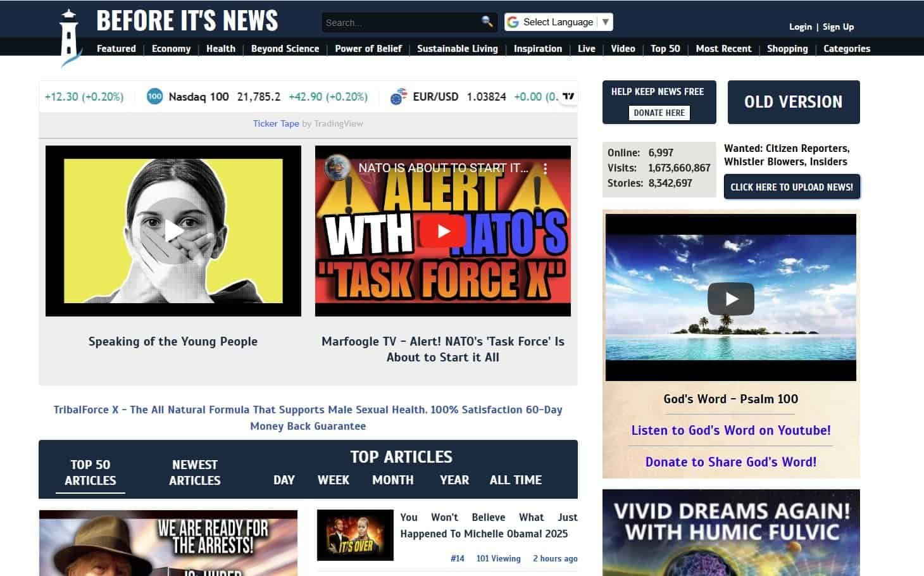Open the Categories menu
This screenshot has height=576, width=924.
pos(847,49)
